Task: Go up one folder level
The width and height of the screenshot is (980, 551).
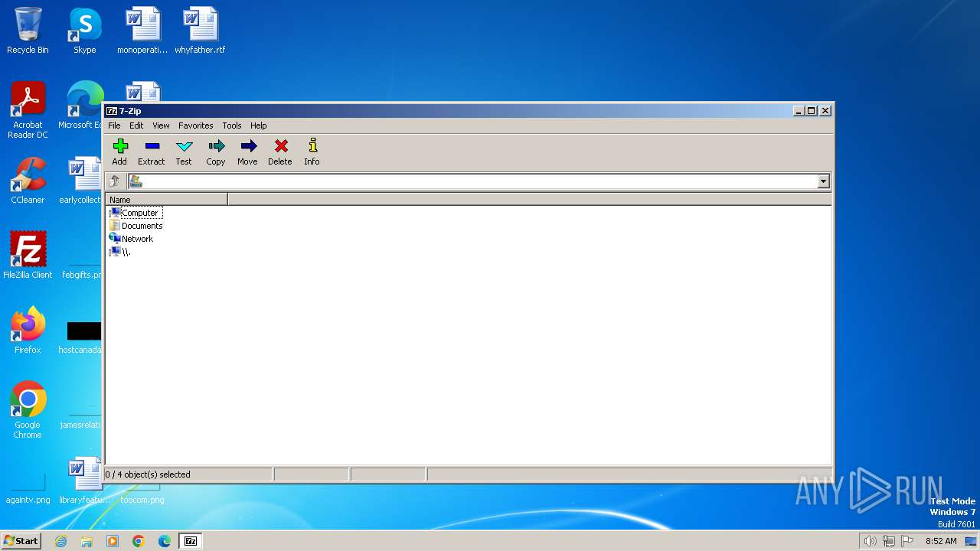Action: (115, 181)
